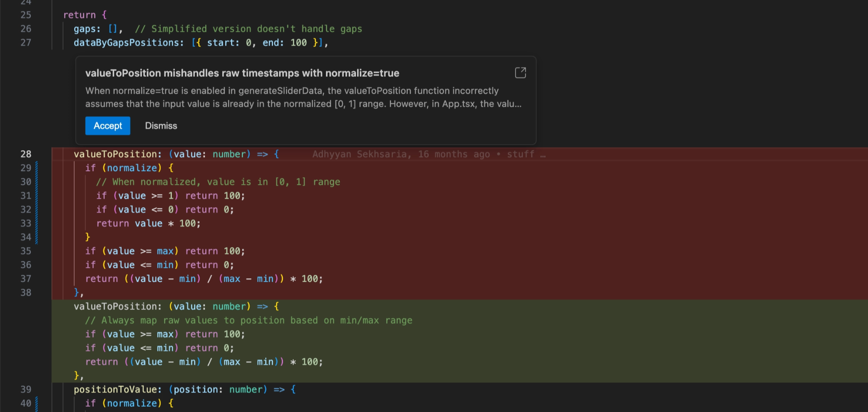Click the blue change marker beside line 40

[x=36, y=403]
